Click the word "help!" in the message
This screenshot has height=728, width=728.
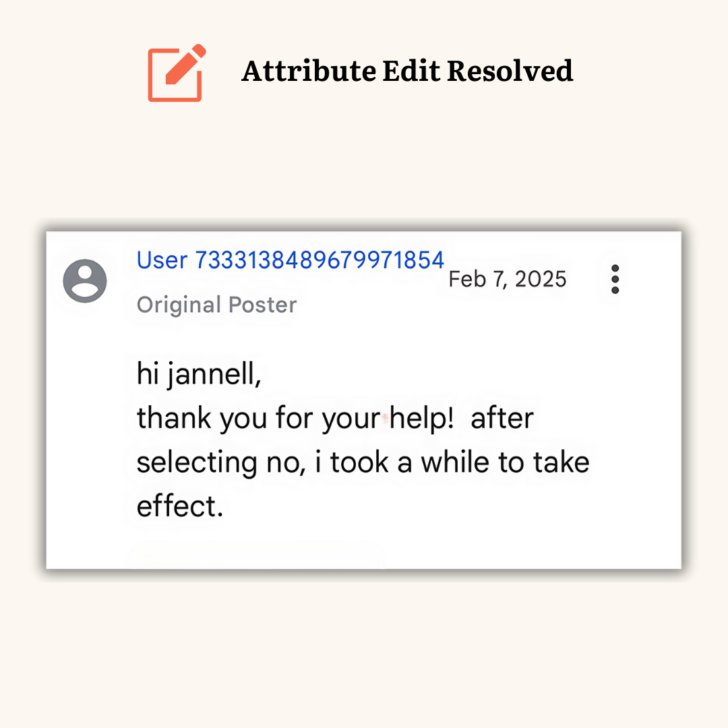pos(421,418)
